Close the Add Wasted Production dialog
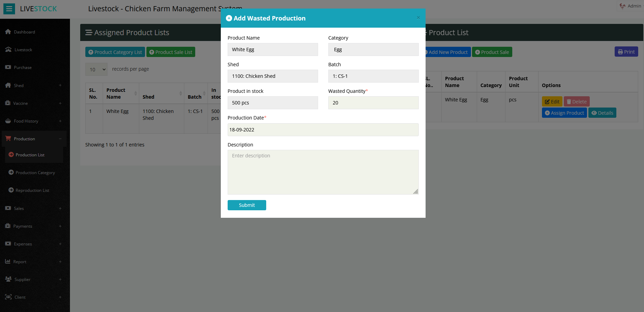The image size is (644, 312). 418,18
